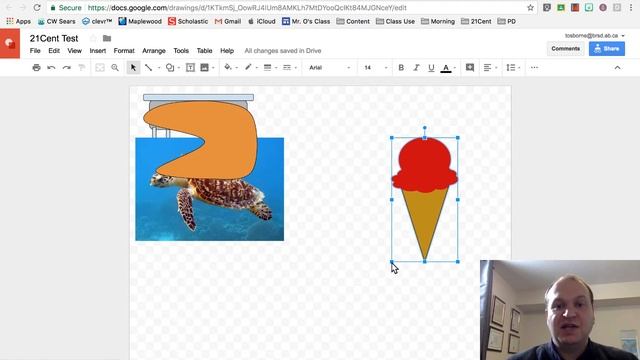Select the Shape tool

click(170, 67)
